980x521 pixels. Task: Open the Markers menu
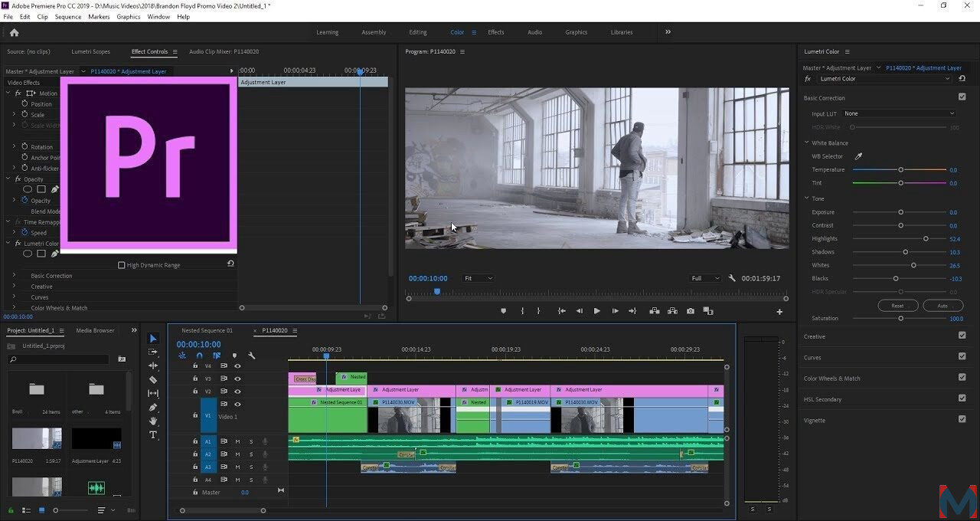99,16
